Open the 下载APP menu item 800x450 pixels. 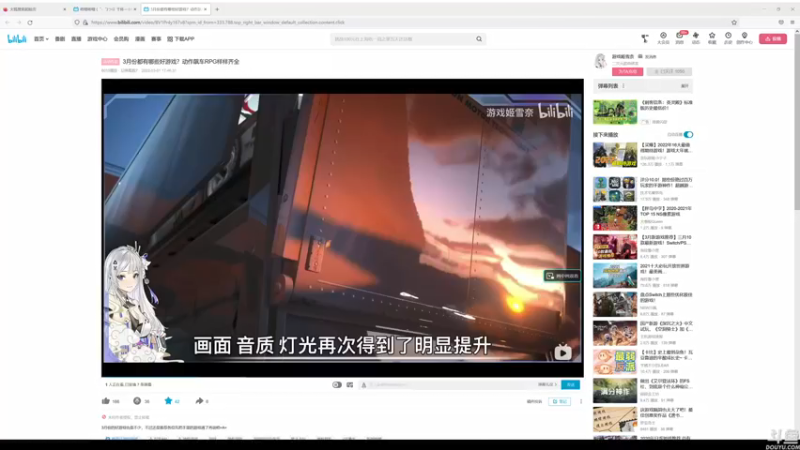[x=181, y=39]
